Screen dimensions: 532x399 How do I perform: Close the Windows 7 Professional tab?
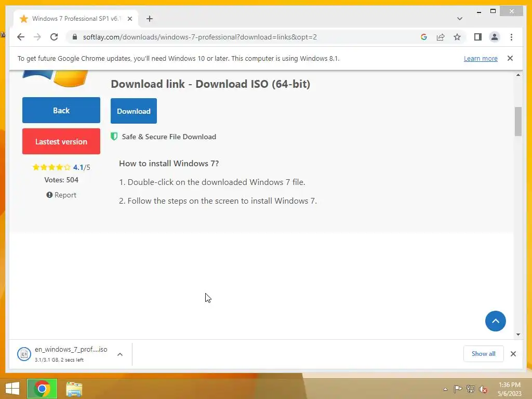pyautogui.click(x=129, y=19)
